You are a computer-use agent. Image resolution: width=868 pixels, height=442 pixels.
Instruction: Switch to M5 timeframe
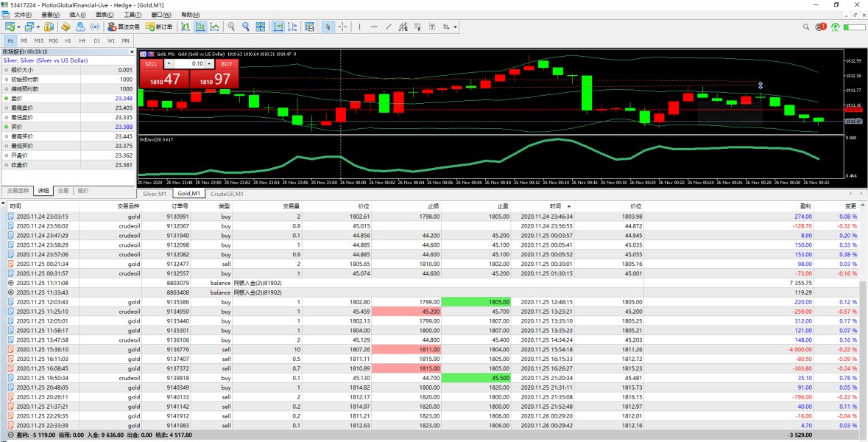(x=24, y=41)
